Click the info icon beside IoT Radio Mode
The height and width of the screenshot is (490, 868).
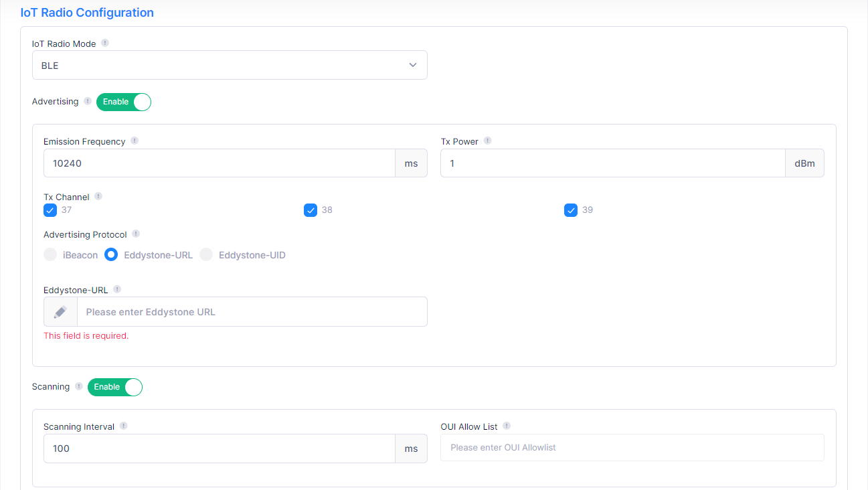(105, 44)
